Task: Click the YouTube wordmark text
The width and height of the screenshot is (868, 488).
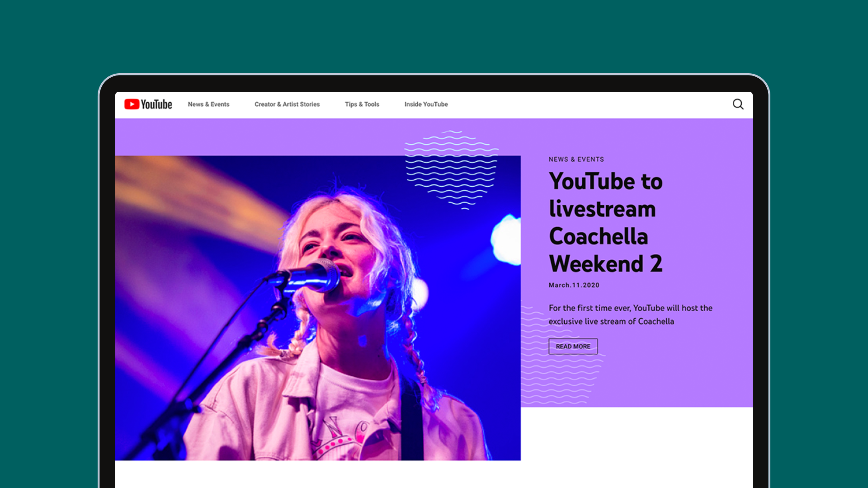Action: coord(156,104)
